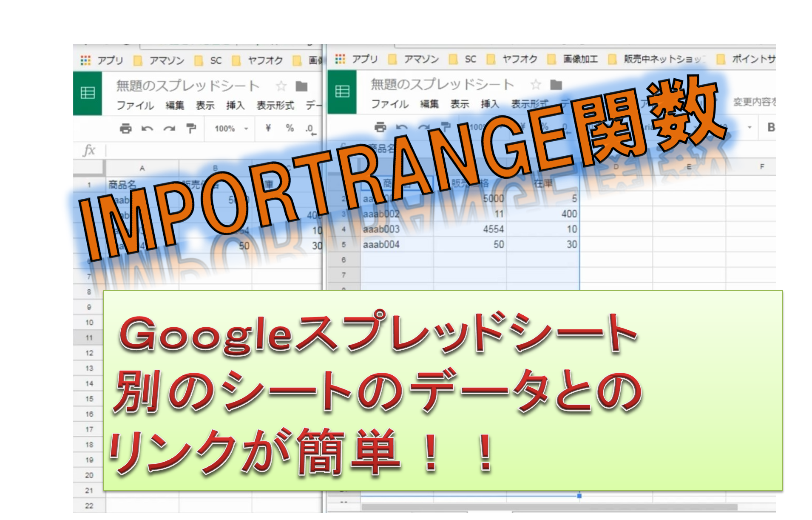The image size is (812, 520).
Task: Click the print icon in left window toolbar
Action: 125,128
